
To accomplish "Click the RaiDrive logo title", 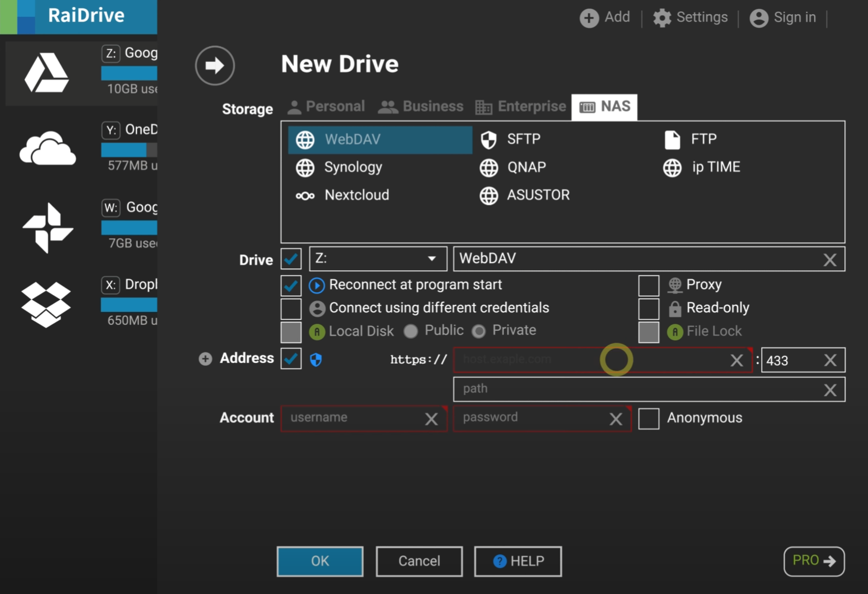I will point(86,15).
